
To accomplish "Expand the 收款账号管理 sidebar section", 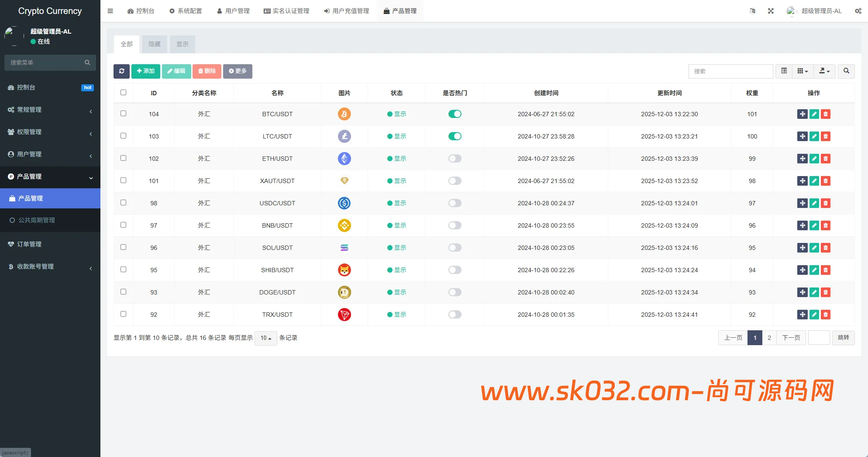I will click(50, 267).
